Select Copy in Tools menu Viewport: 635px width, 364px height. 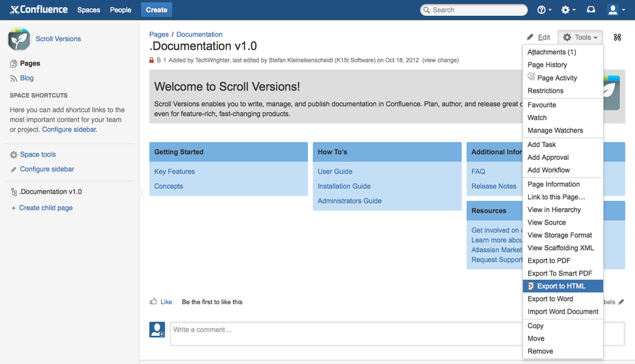[x=563, y=326]
